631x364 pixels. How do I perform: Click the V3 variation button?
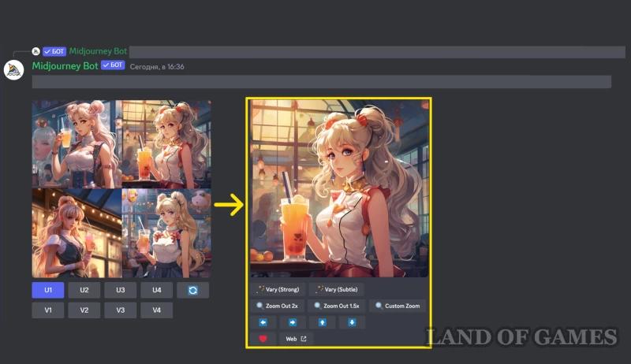pyautogui.click(x=121, y=310)
